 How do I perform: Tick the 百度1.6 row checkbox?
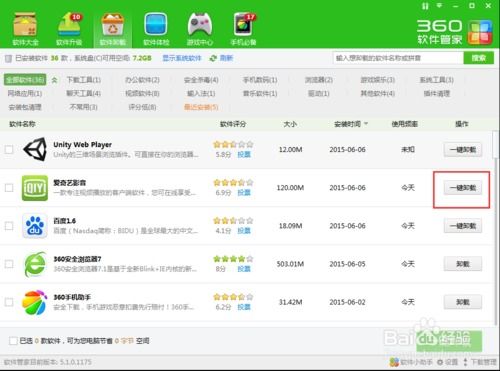pyautogui.click(x=9, y=226)
